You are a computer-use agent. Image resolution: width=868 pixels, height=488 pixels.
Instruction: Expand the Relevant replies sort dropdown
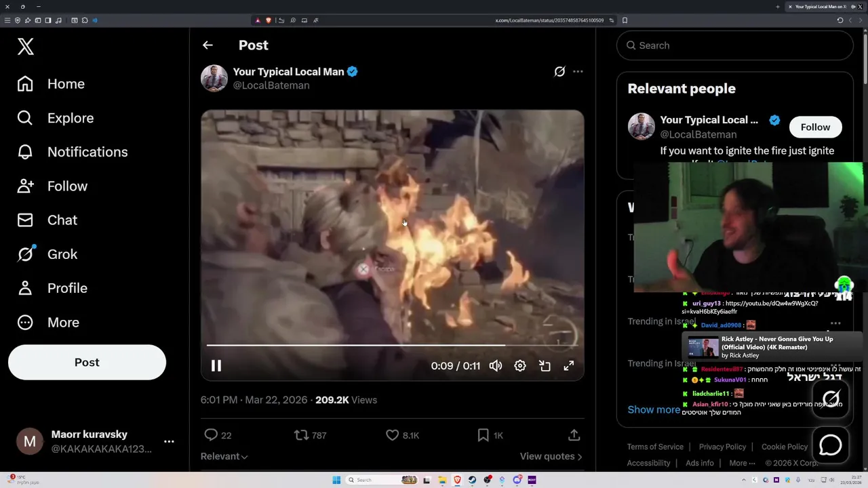224,457
